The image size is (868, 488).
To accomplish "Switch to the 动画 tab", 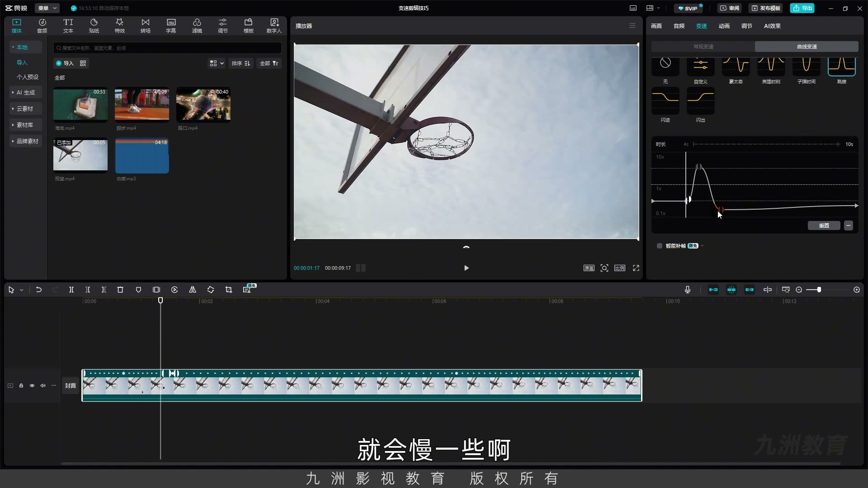I will click(724, 26).
